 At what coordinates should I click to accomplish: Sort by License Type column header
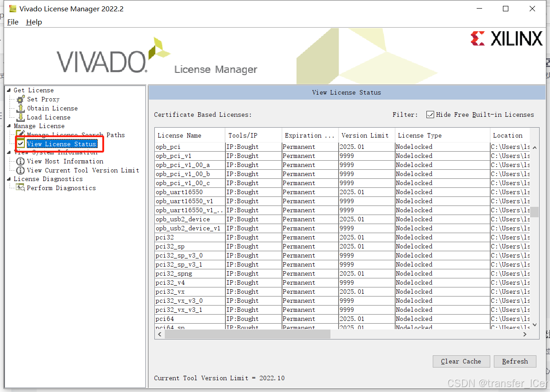pyautogui.click(x=442, y=135)
